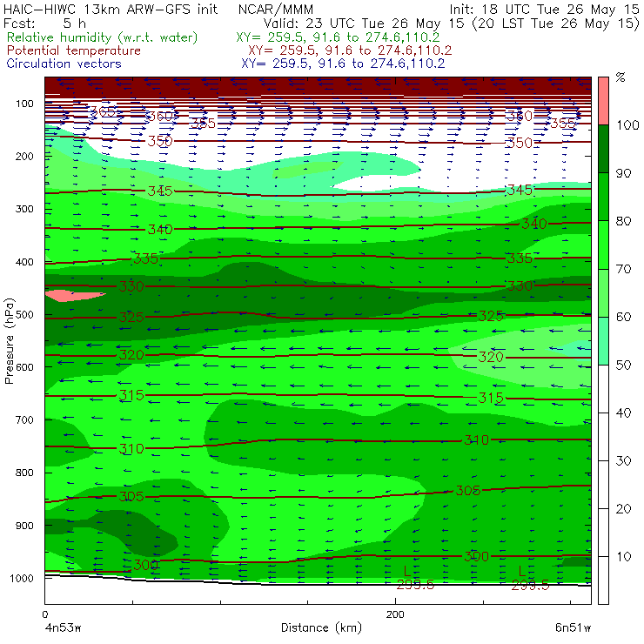Click the '6n51w' end coordinate label
644x644 pixels.
tap(573, 628)
